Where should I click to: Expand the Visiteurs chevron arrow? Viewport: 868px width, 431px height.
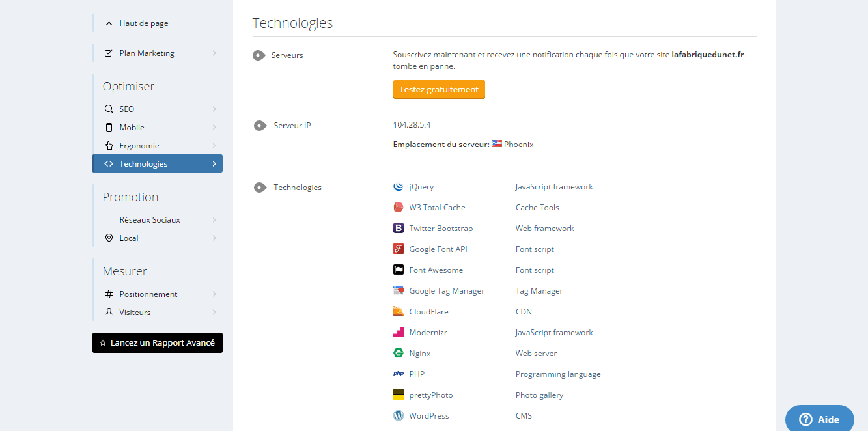214,313
